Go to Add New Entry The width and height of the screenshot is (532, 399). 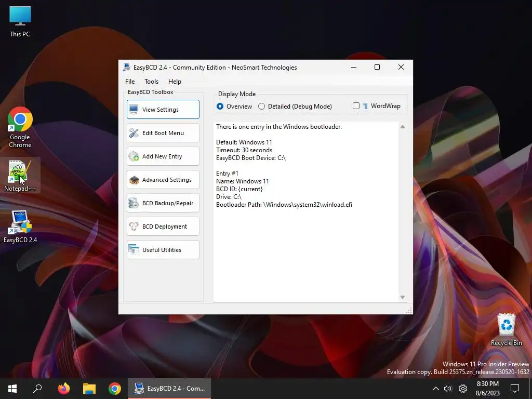[x=163, y=156]
